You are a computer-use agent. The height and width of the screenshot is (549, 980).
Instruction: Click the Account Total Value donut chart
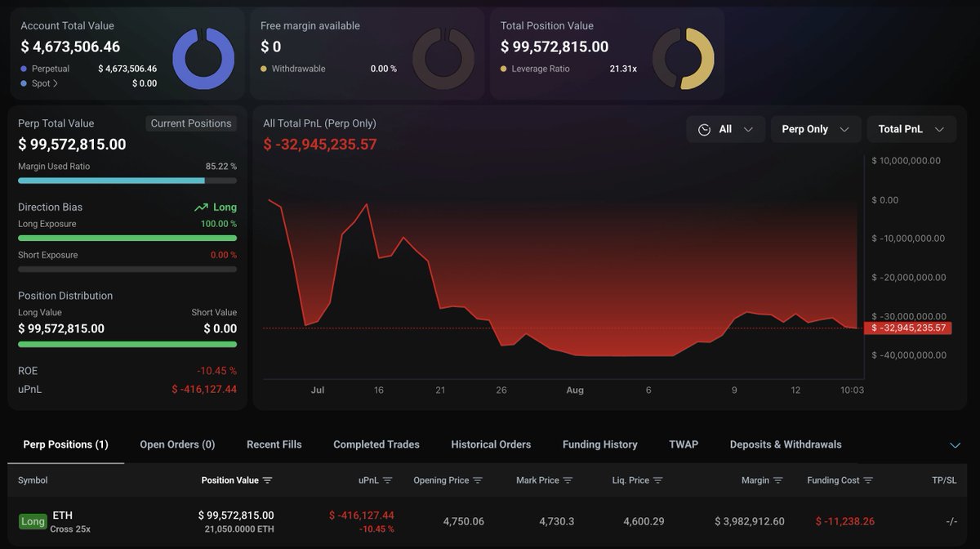203,59
